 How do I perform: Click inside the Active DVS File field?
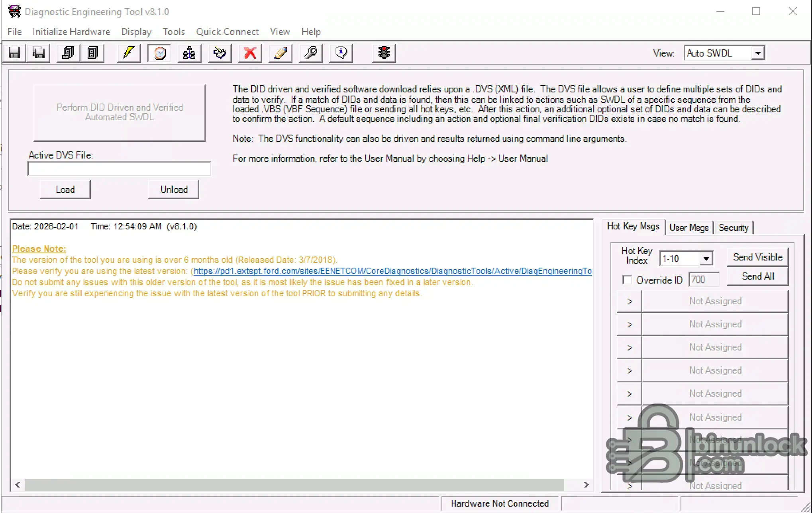tap(118, 168)
